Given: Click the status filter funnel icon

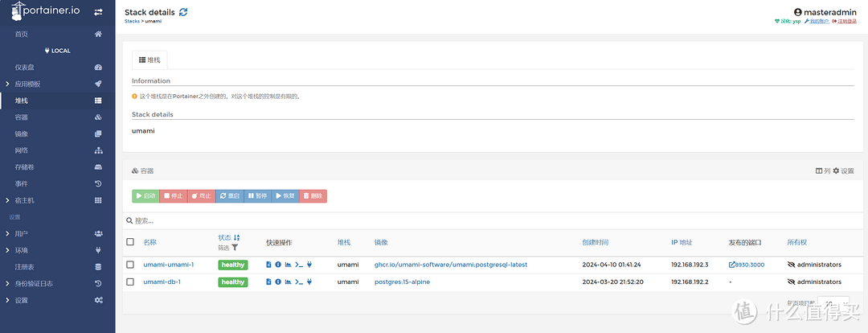Looking at the screenshot, I should [x=235, y=248].
